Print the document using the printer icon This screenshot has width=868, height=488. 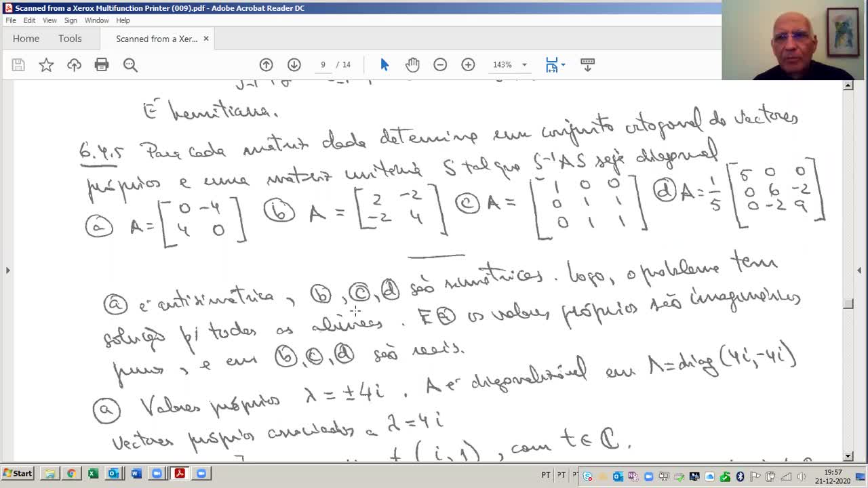tap(102, 65)
